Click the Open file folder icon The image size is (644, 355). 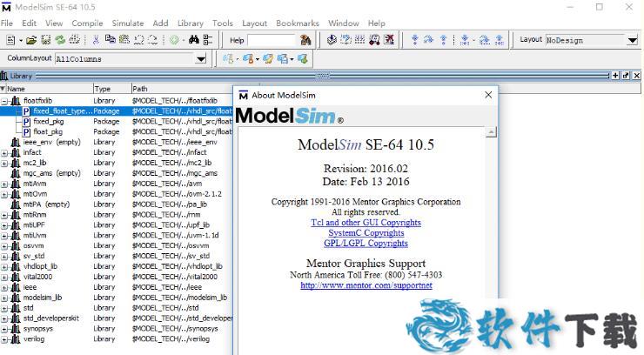point(32,40)
